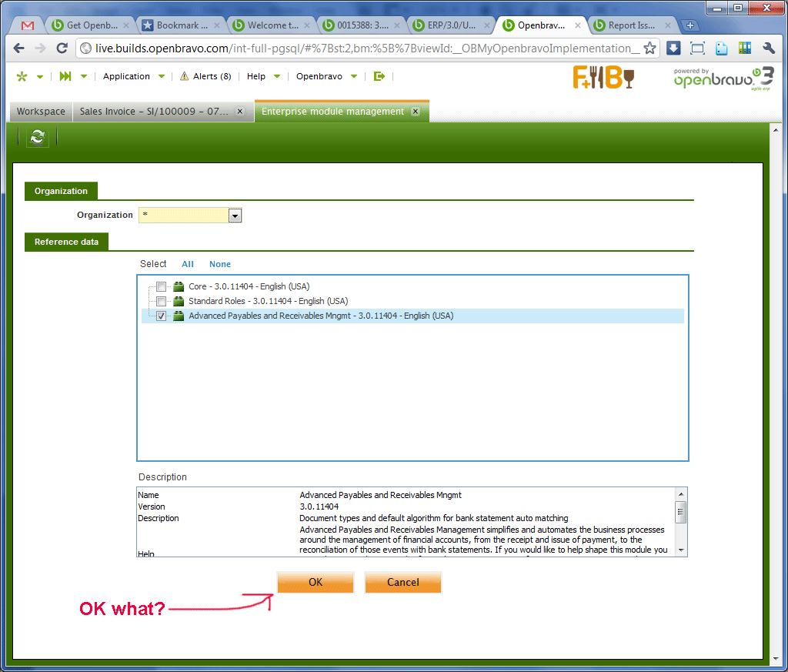This screenshot has width=788, height=672.
Task: Click the blue page extension icon
Action: [x=722, y=48]
